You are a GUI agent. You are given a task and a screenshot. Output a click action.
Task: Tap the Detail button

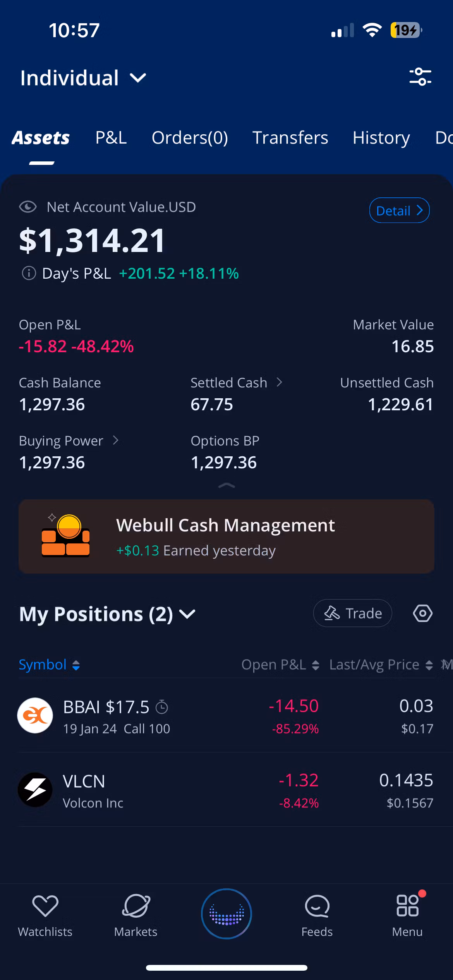(x=399, y=211)
